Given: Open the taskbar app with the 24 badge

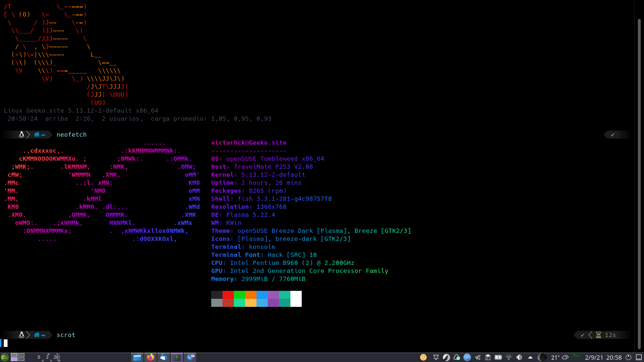Looking at the screenshot, I should pyautogui.click(x=190, y=357).
